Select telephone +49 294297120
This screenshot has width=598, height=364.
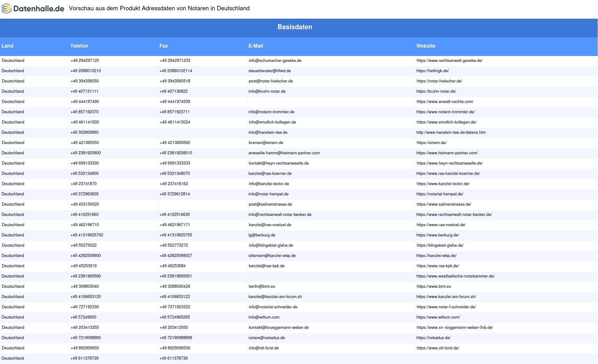85,61
